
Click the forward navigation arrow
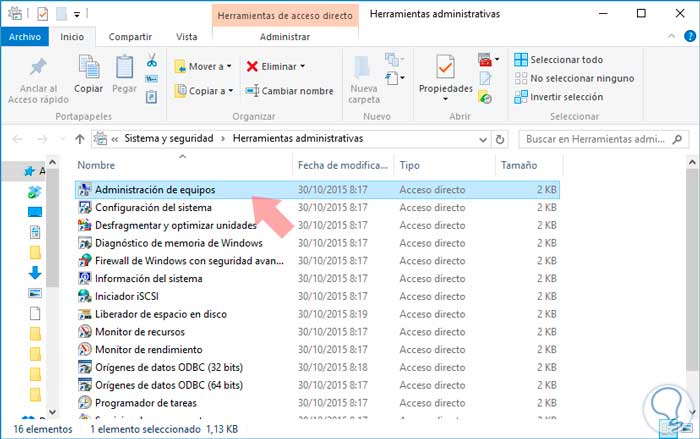(42, 139)
